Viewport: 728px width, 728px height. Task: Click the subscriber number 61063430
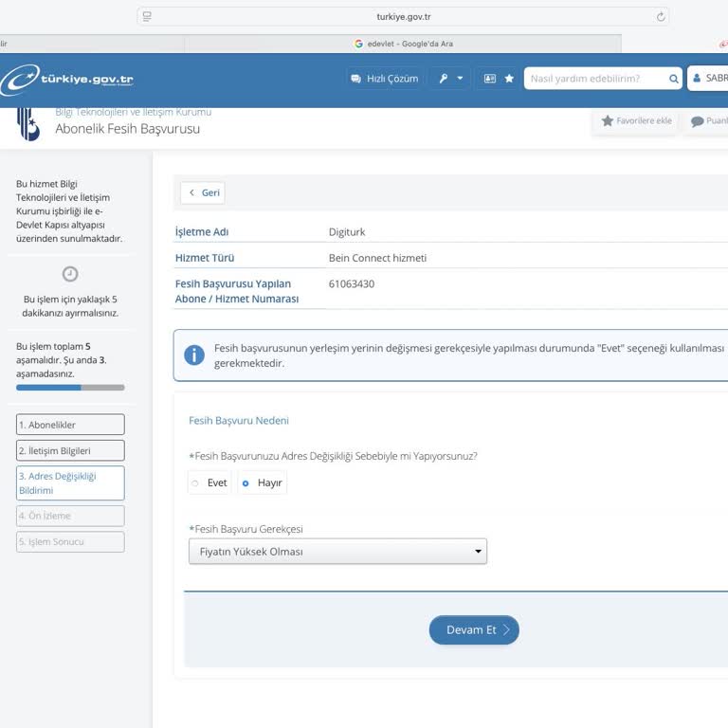click(x=352, y=284)
